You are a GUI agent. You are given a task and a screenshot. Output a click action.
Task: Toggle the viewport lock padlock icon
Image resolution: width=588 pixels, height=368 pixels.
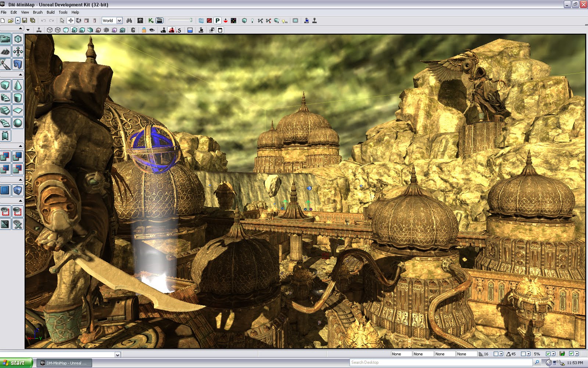click(x=144, y=30)
